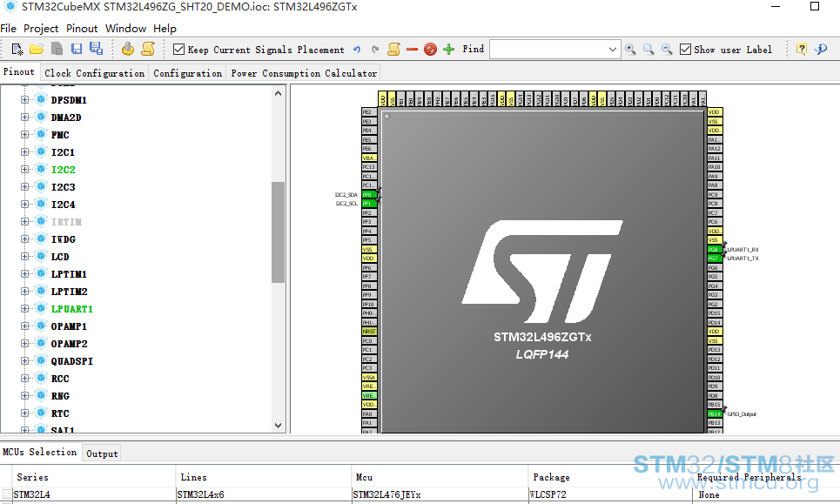Click the red minus collapse-all icon

coord(412,50)
